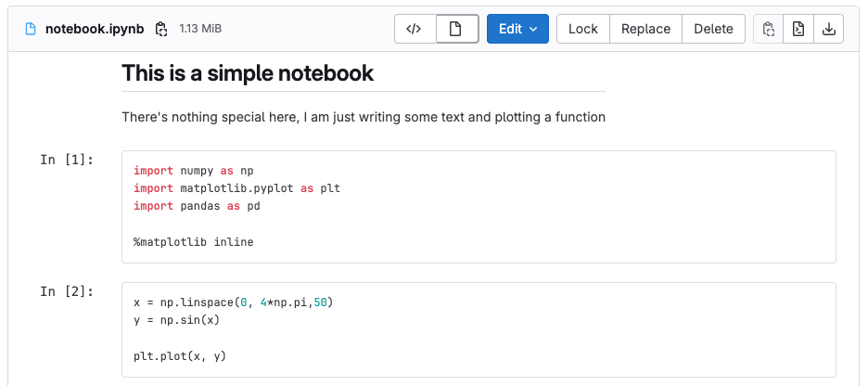This screenshot has height=386, width=868.
Task: Delete the notebook file
Action: pos(713,29)
